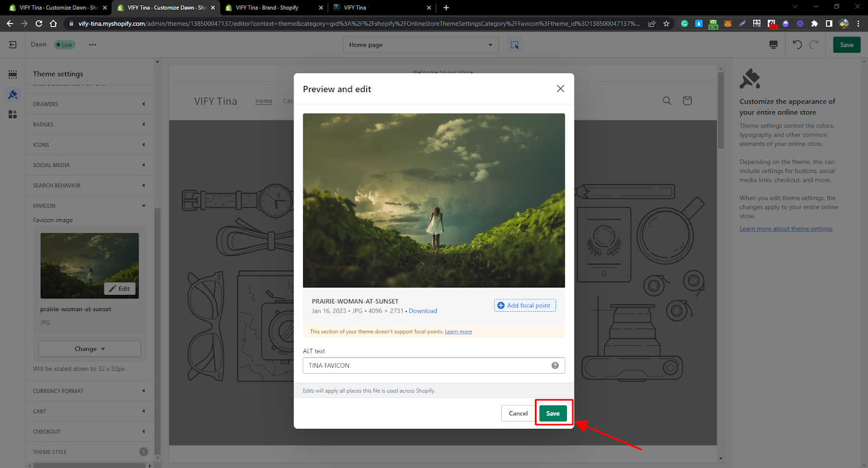Toggle the browser side panel icon
868x468 pixels.
(829, 24)
